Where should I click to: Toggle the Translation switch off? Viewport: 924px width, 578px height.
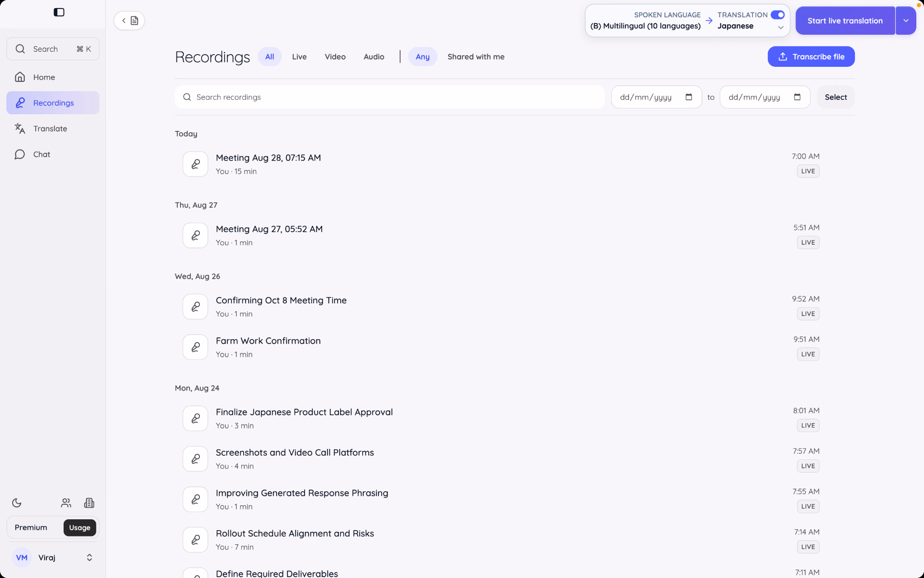pyautogui.click(x=778, y=15)
